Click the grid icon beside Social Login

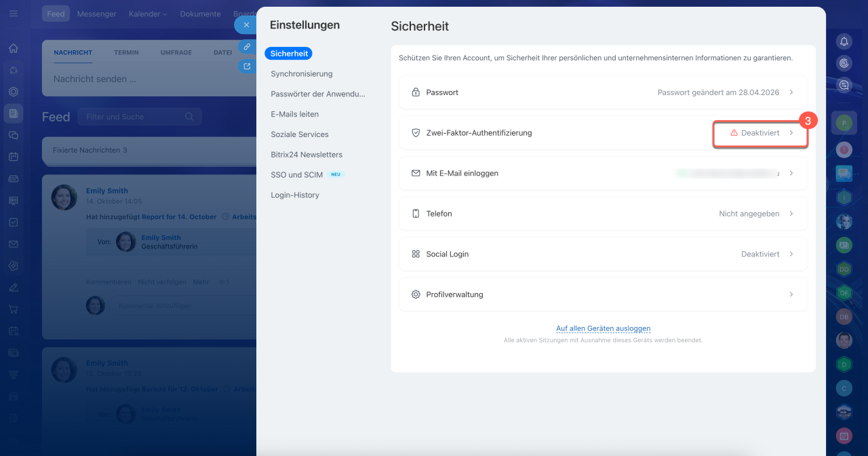click(x=416, y=254)
